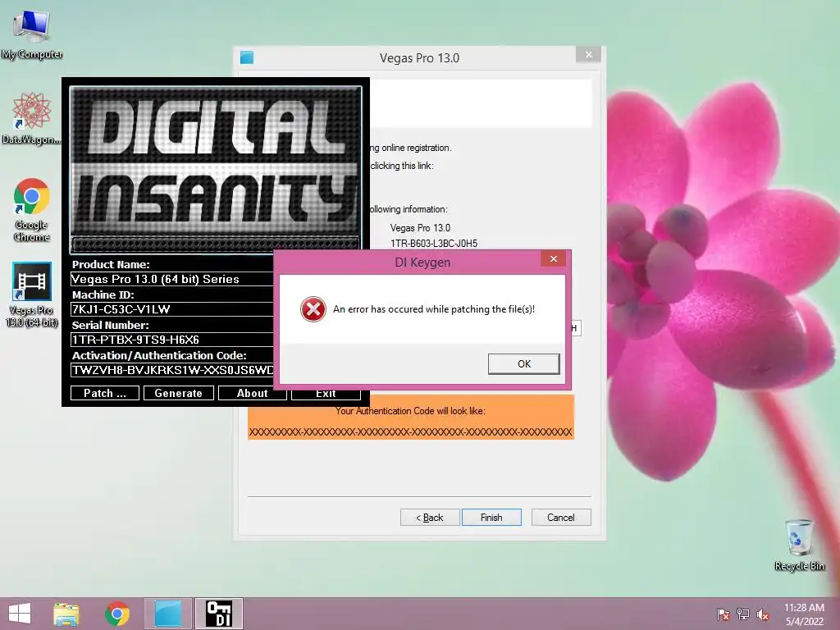Click the Digital Insanity logo banner

click(216, 169)
